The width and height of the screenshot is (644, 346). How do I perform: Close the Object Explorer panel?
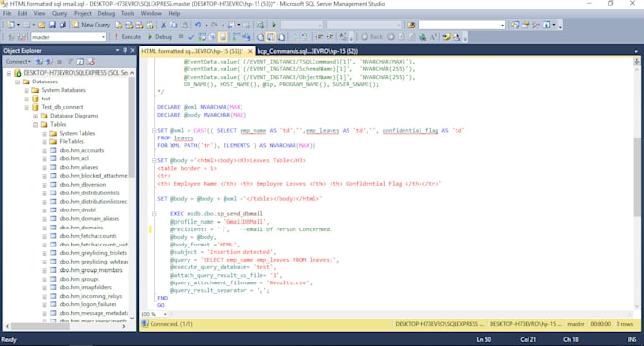click(133, 50)
